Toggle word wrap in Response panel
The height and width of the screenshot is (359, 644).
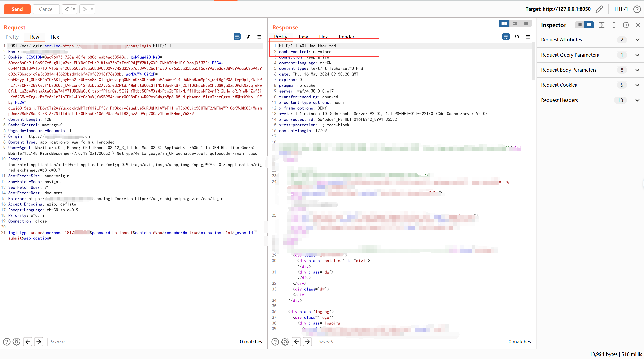click(506, 37)
